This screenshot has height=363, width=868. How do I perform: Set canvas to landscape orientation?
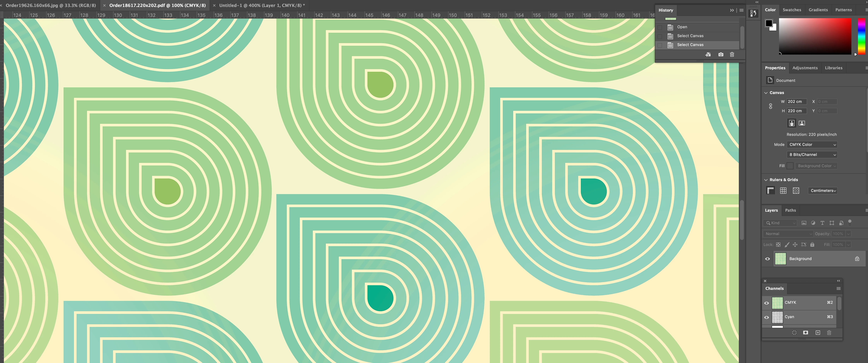coord(802,123)
